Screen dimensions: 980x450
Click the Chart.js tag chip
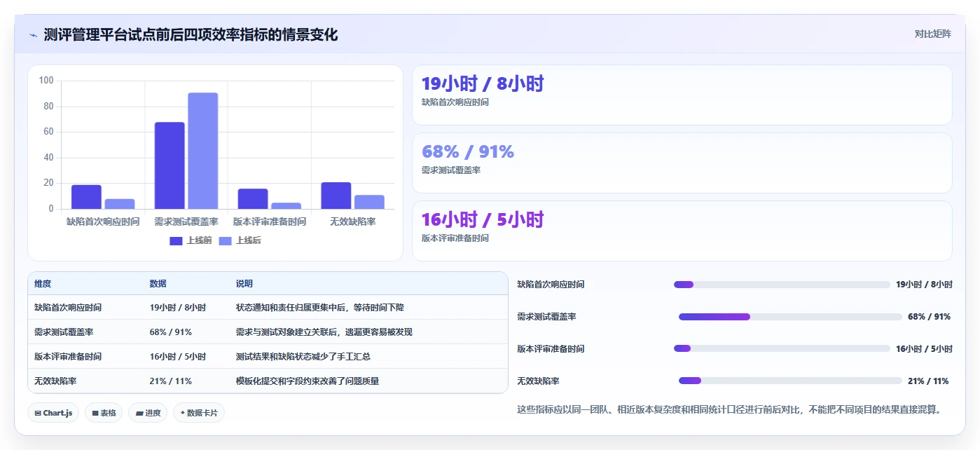tap(53, 413)
